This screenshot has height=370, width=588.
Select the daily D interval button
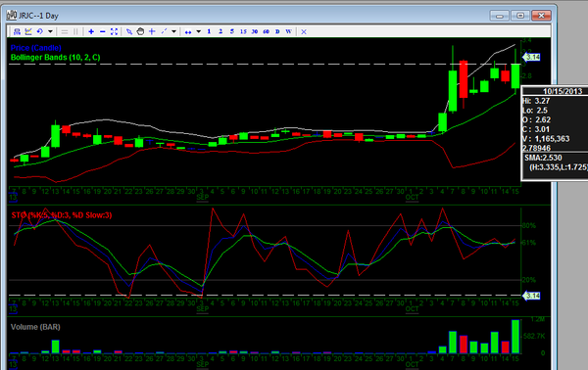click(277, 32)
